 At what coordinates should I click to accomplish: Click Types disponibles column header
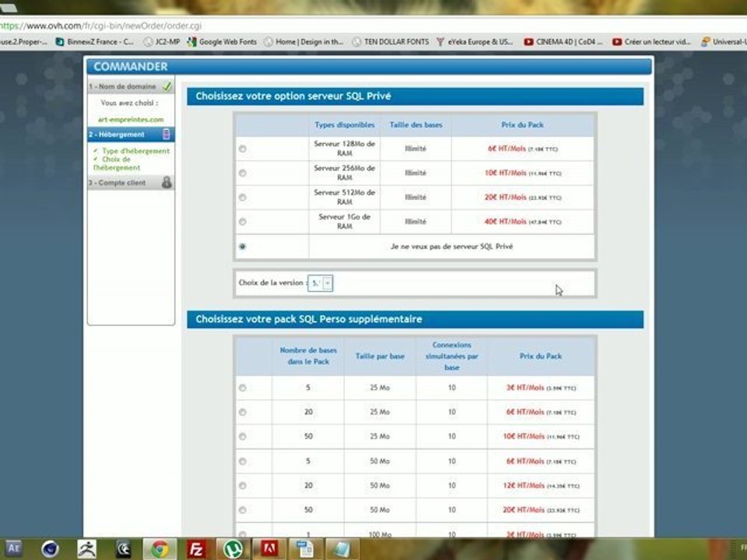(345, 124)
